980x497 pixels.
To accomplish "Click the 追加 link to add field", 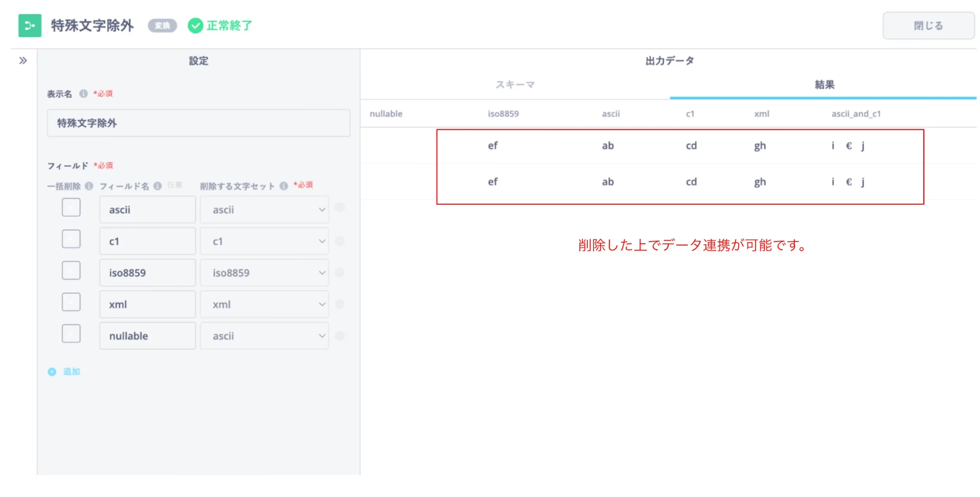I will (71, 372).
